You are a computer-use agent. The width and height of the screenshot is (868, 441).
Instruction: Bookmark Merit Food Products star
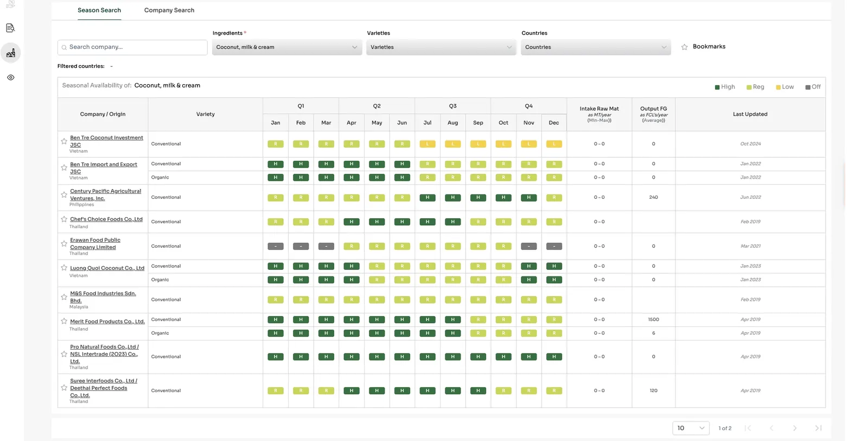(64, 322)
